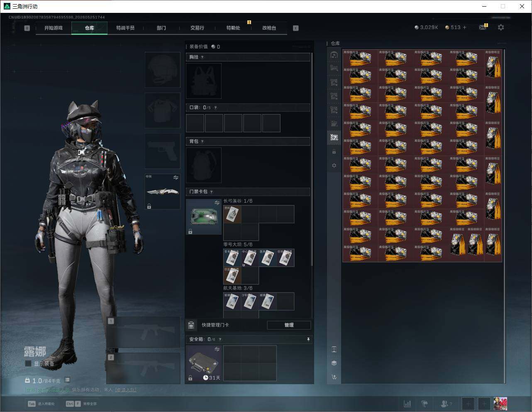Select the highlighted V collection box in sidebar

click(x=334, y=137)
